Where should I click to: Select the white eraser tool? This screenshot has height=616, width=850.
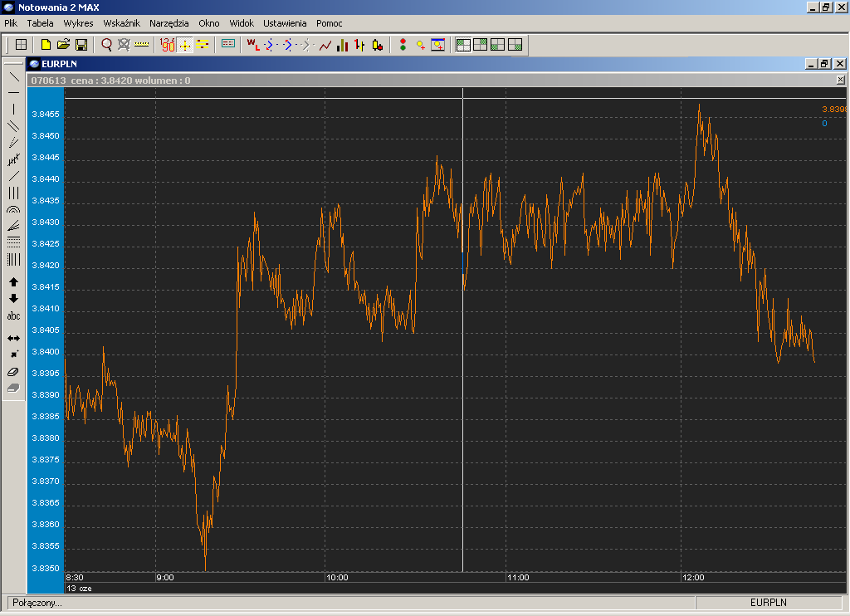13,372
